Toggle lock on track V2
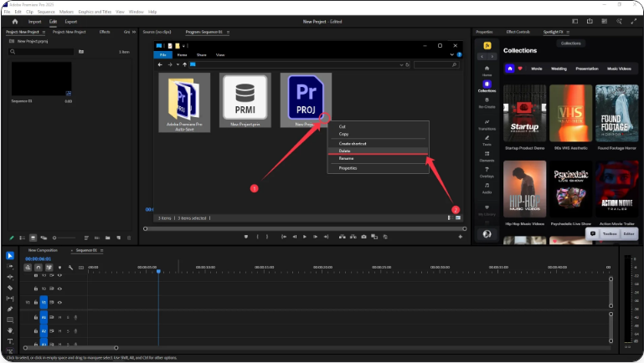The height and width of the screenshot is (363, 644). click(x=36, y=288)
